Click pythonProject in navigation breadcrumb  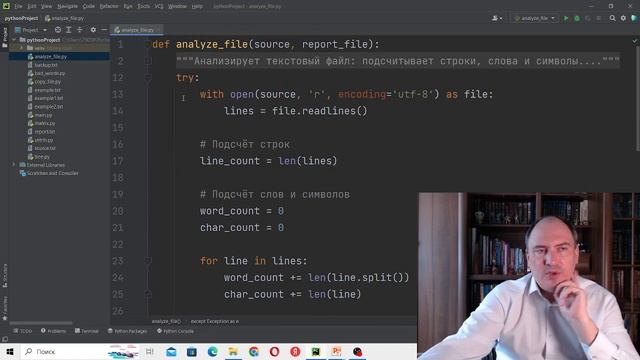tap(21, 18)
